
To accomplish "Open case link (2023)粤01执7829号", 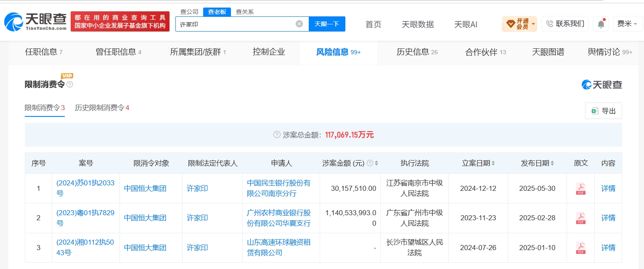I will (x=85, y=218).
